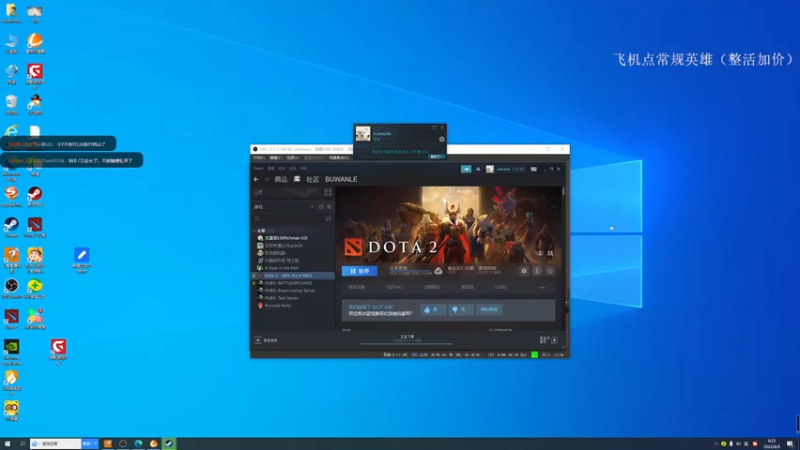Click the friends and chat plus icon
The height and width of the screenshot is (450, 800).
555,340
